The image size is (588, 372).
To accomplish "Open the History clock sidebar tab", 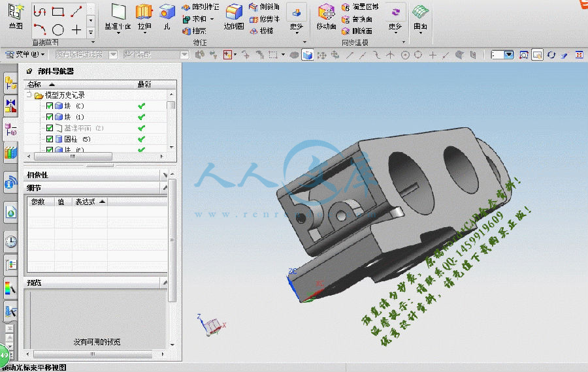I will click(x=10, y=241).
